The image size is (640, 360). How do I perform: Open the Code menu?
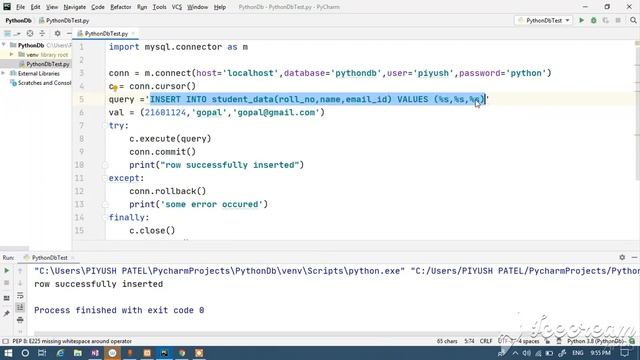[98, 7]
